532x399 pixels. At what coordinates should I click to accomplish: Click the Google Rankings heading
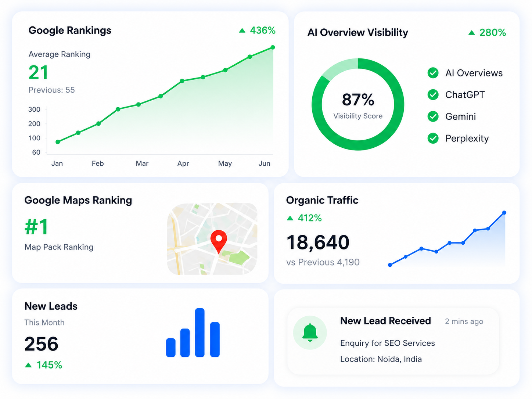pos(70,30)
